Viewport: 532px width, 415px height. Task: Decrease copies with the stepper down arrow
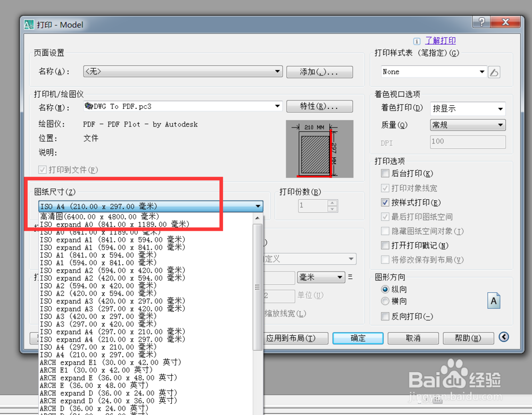[x=332, y=209]
